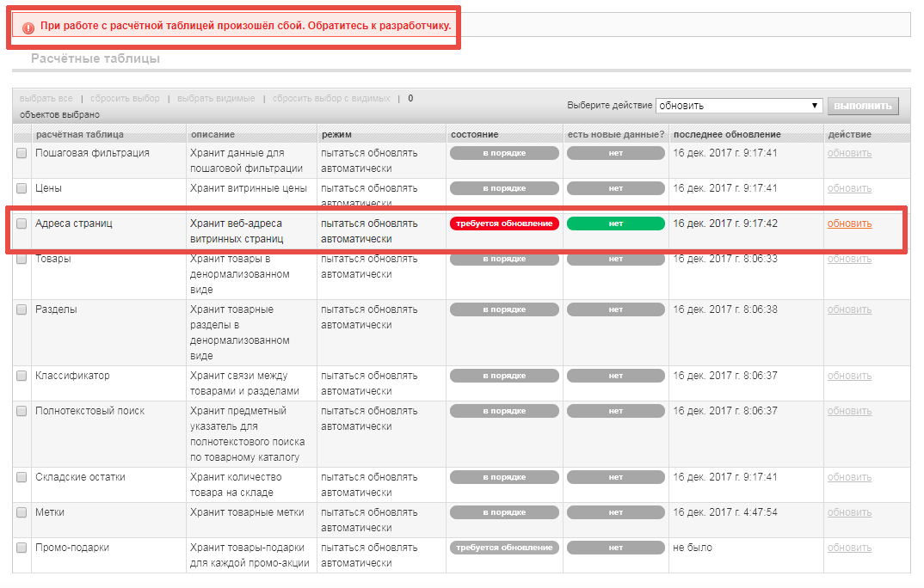Click обновить link in Классификатор row
This screenshot has width=924, height=588.
click(x=849, y=376)
